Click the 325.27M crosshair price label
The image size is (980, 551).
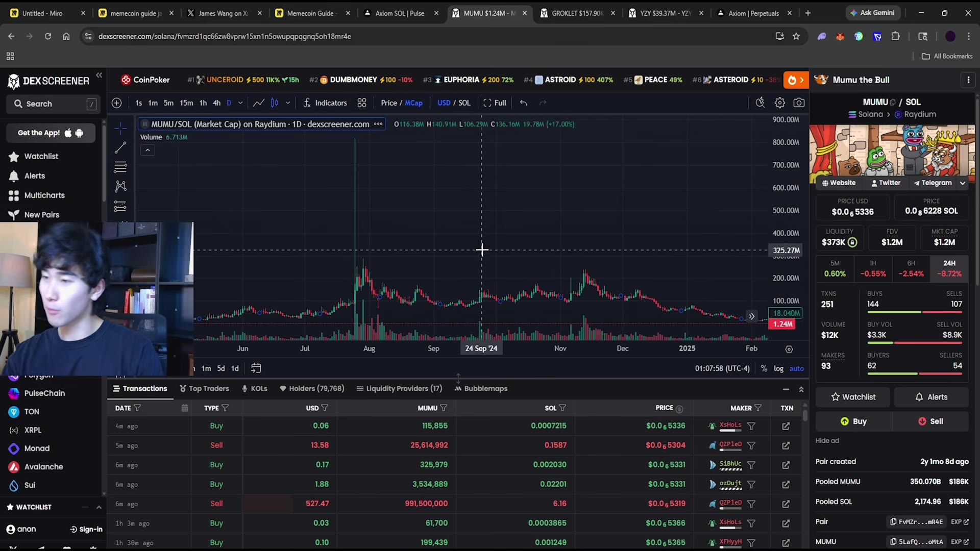tap(786, 251)
